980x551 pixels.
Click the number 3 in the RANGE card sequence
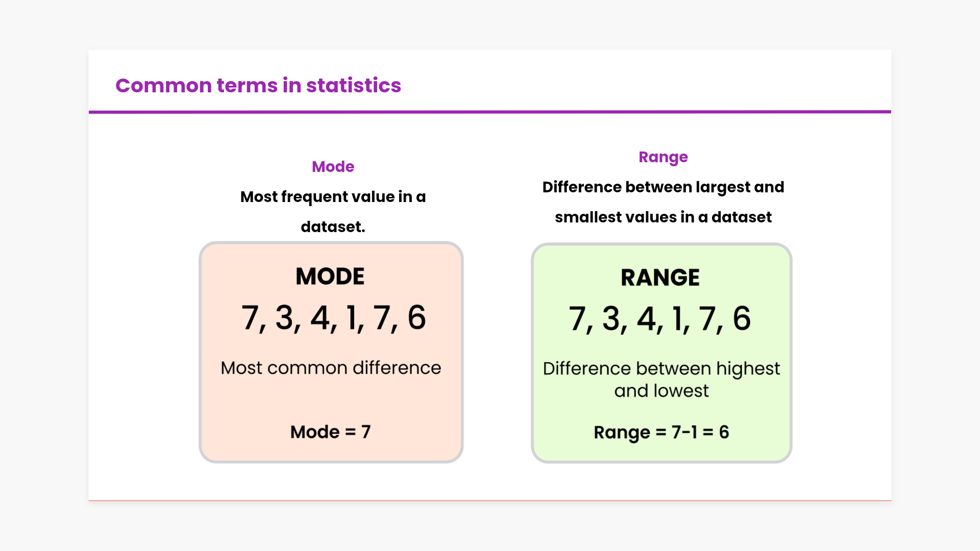(x=611, y=319)
